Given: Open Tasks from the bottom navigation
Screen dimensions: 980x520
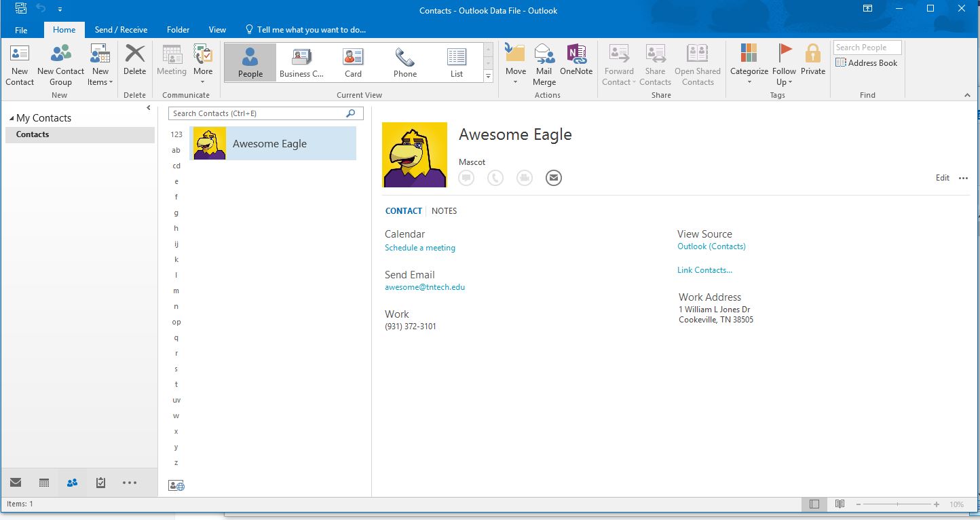Looking at the screenshot, I should click(x=100, y=483).
